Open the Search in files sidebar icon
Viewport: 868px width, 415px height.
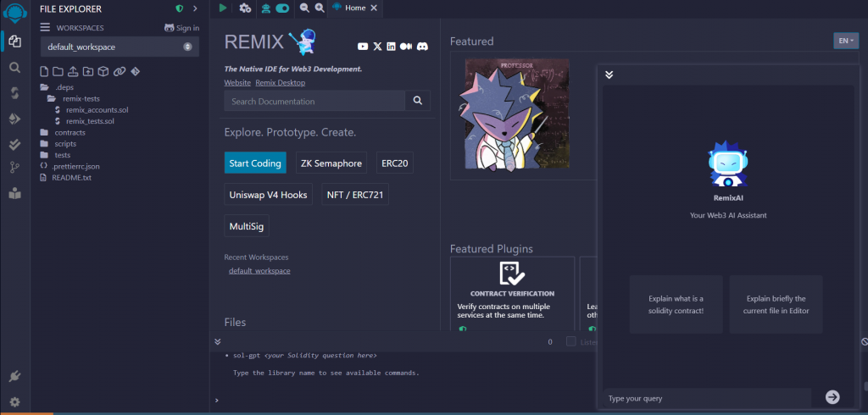15,68
